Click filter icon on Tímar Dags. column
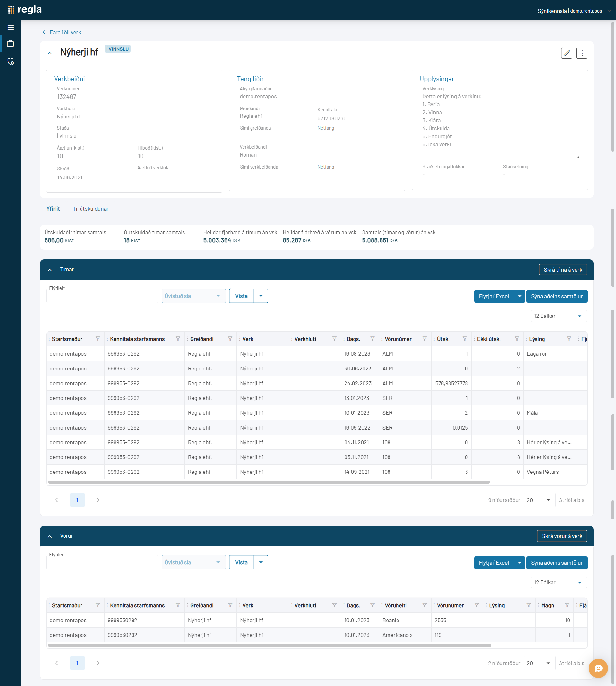 [x=372, y=339]
